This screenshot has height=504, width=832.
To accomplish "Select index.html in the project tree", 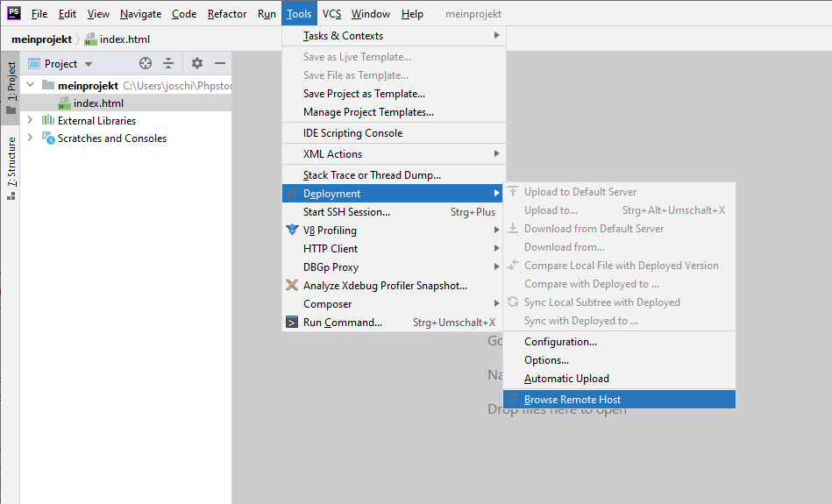I will coord(98,103).
